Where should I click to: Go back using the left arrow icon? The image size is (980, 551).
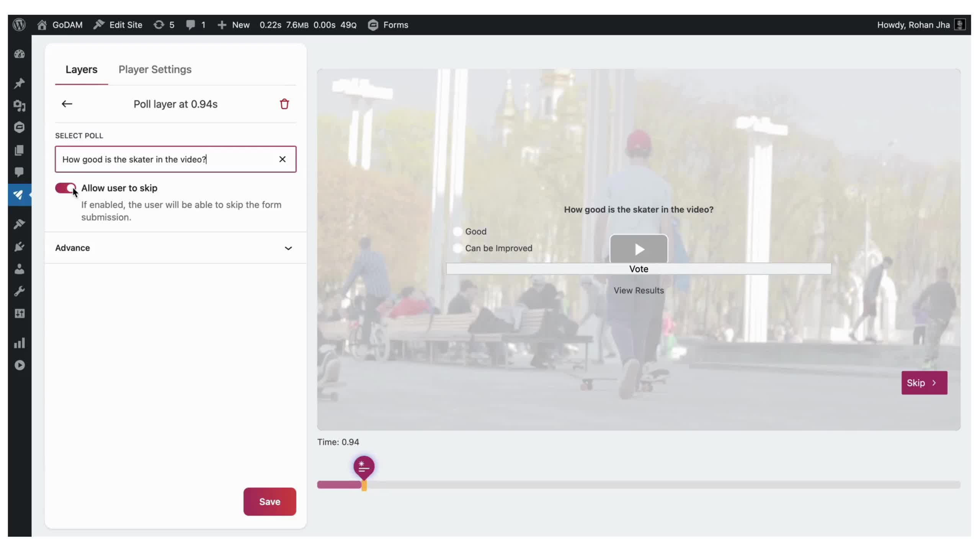click(67, 104)
